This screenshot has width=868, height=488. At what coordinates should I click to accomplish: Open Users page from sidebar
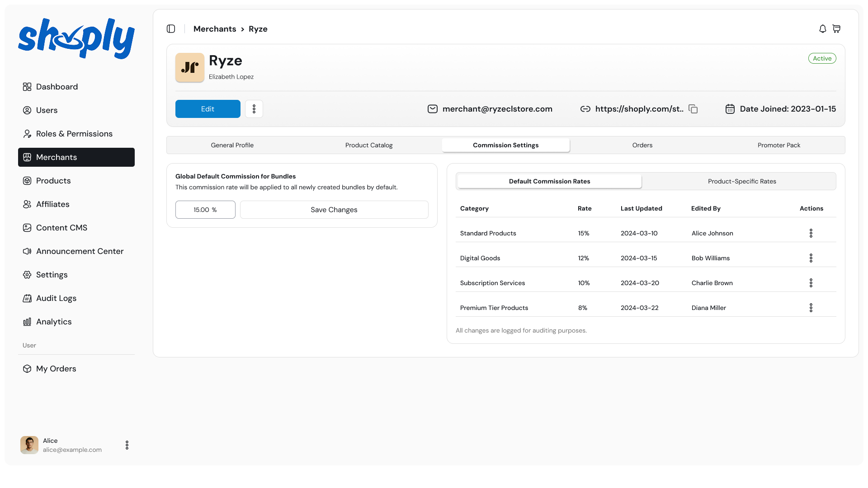[76, 110]
